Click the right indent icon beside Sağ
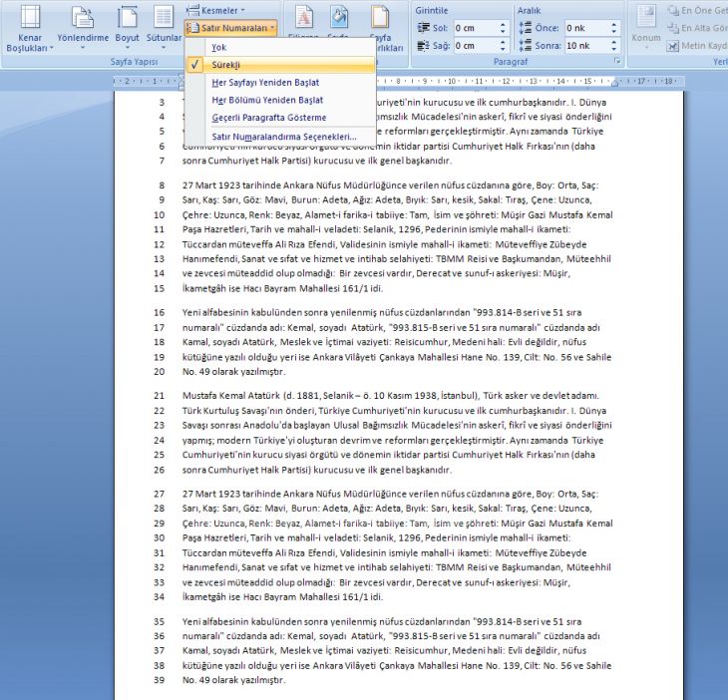 [423, 46]
